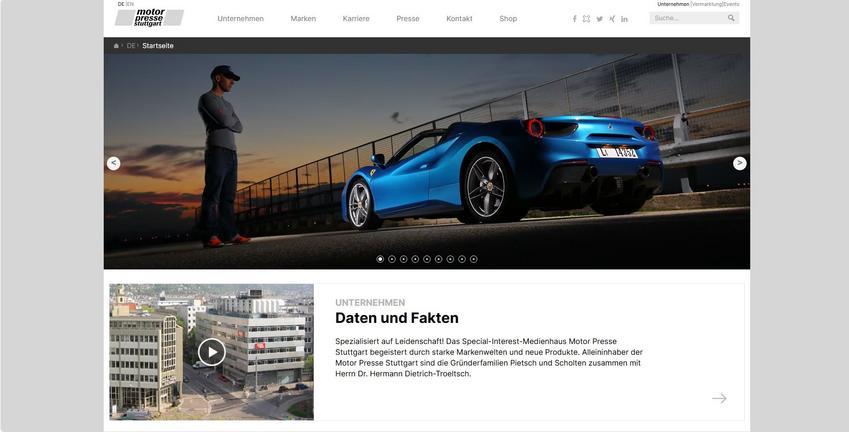Select top-right Unternehmen section link
Viewport: 849px width, 432px height.
[673, 4]
